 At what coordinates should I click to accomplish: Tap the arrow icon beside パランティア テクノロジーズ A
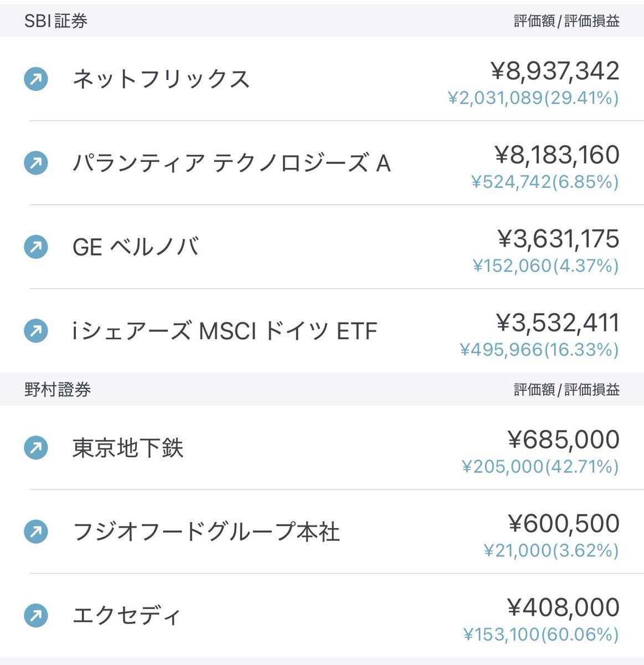pos(36,163)
